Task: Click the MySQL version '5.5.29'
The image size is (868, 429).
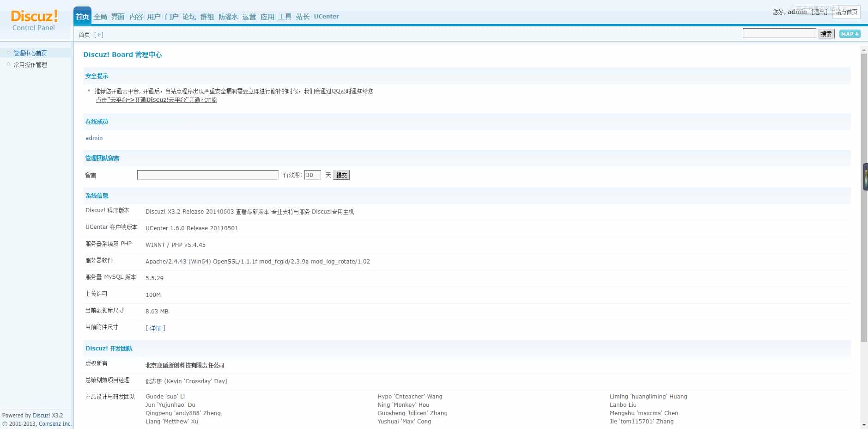Action: (154, 278)
